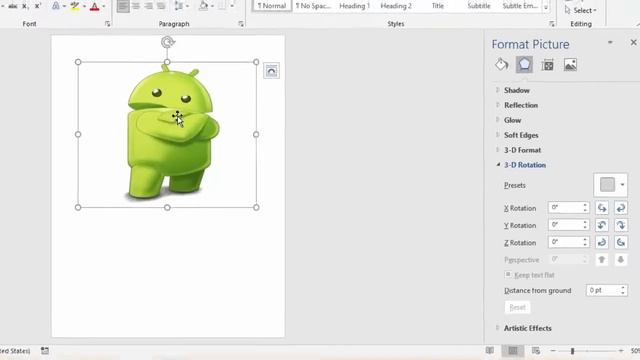Screen dimensions: 640x360
Task: Apply the text highlight color
Action: [x=75, y=6]
